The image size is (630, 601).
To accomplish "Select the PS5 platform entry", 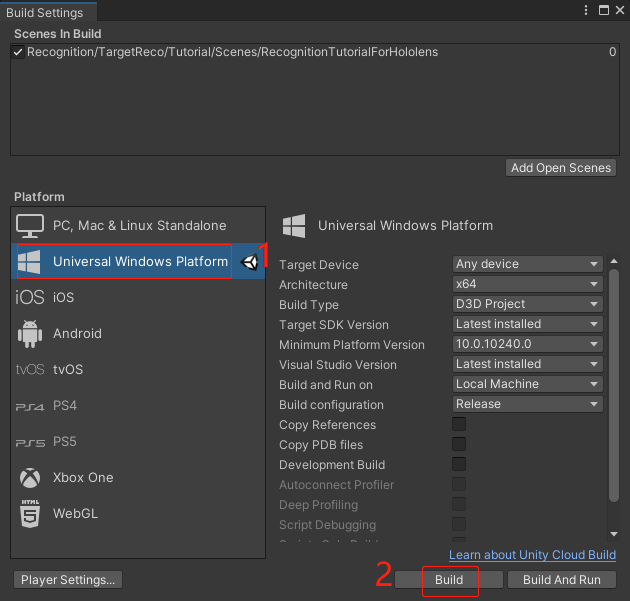I will point(138,442).
